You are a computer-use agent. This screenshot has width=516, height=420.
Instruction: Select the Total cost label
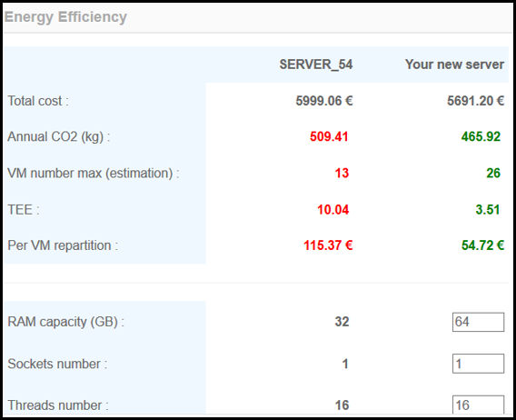[38, 101]
